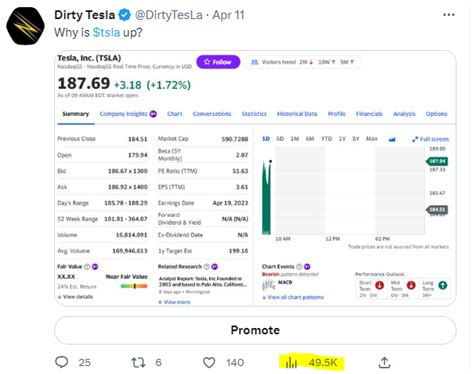Click View all chart patterns link
Image resolution: width=474 pixels, height=374 pixels.
[x=293, y=297]
